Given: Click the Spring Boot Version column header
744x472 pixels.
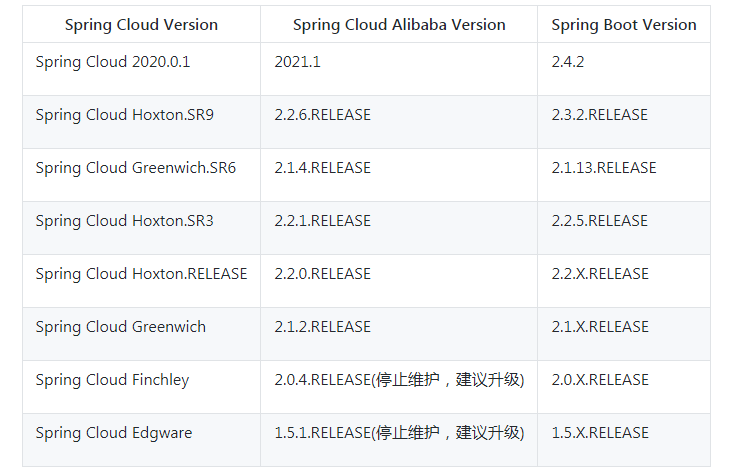Looking at the screenshot, I should pos(624,24).
